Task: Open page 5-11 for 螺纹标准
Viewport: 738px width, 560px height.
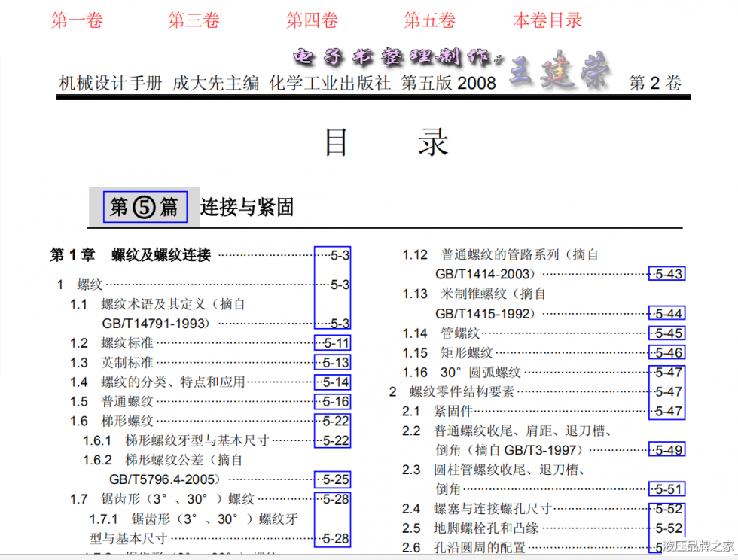Action: [x=332, y=343]
